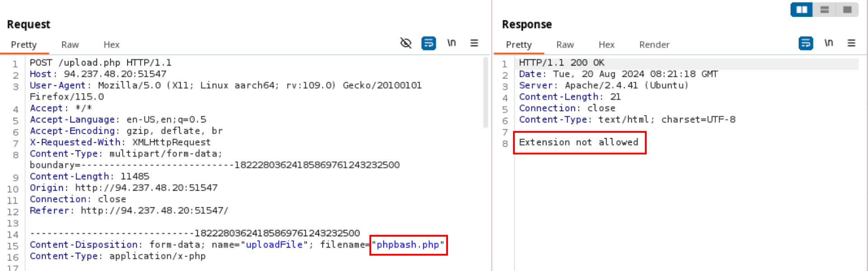Switch to side-by-side split layout
This screenshot has width=868, height=271.
[x=802, y=9]
